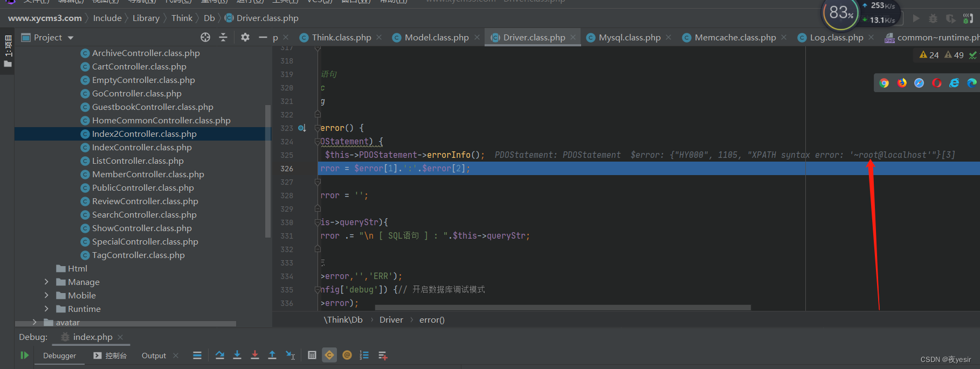Viewport: 980px width, 369px height.
Task: Open Evaluate Expression calculator icon
Action: click(312, 355)
